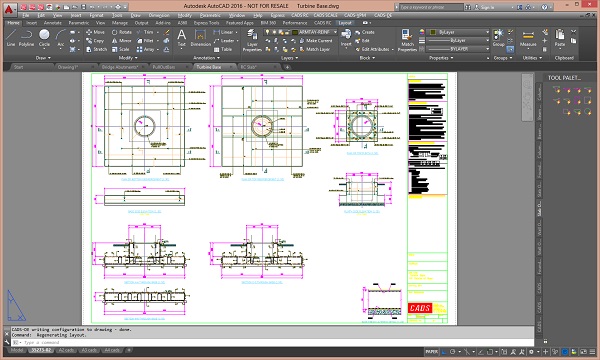The width and height of the screenshot is (600, 360).
Task: Click the Array command
Action: click(146, 49)
